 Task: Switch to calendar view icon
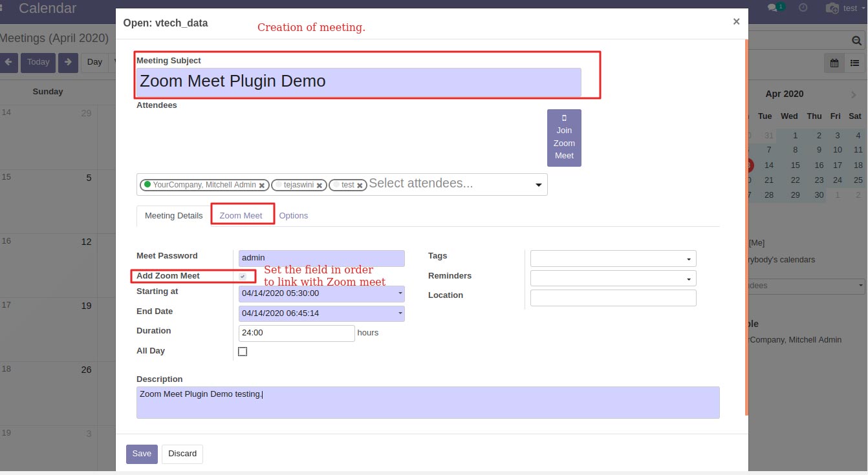pyautogui.click(x=834, y=63)
